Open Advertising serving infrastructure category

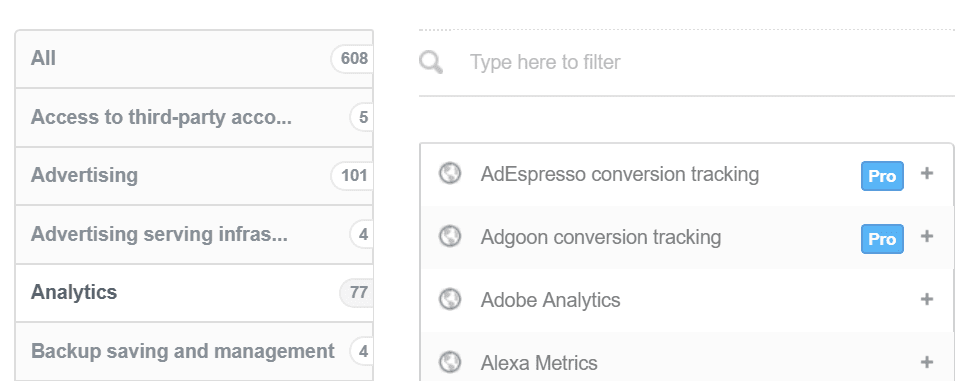[194, 234]
